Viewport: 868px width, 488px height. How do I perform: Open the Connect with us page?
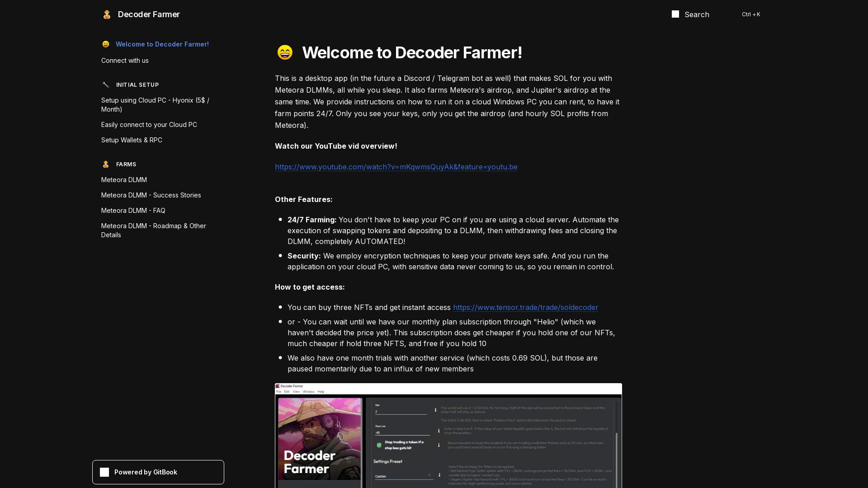[x=125, y=60]
